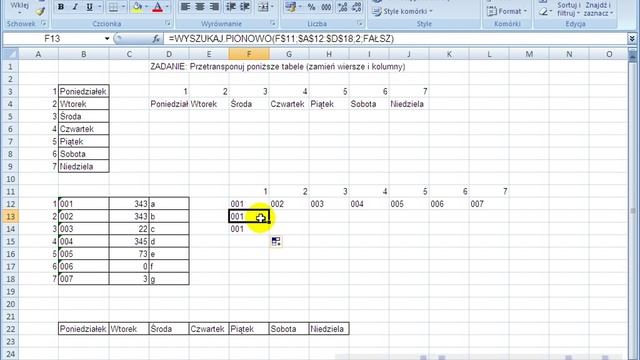Click the Clear eraser icon

pyautogui.click(x=543, y=12)
